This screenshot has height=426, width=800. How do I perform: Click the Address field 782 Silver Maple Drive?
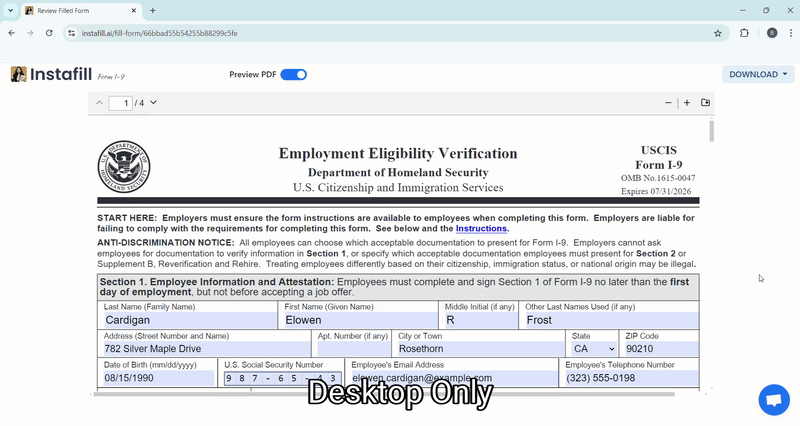tap(206, 349)
